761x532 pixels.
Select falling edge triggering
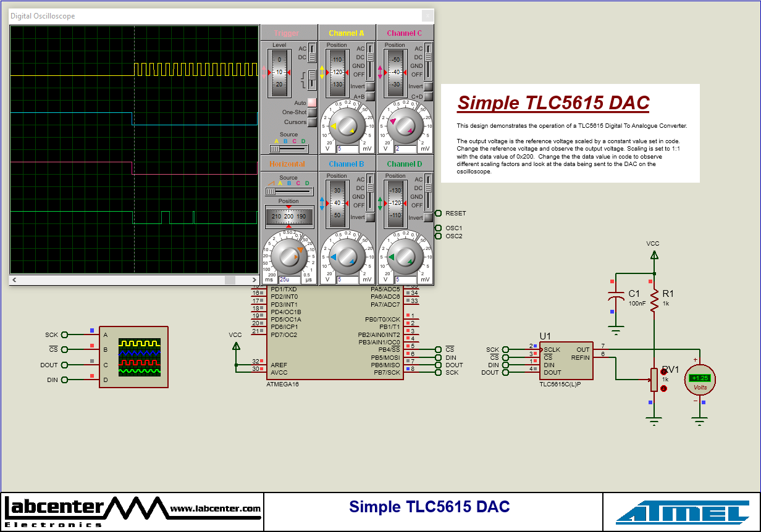click(312, 86)
